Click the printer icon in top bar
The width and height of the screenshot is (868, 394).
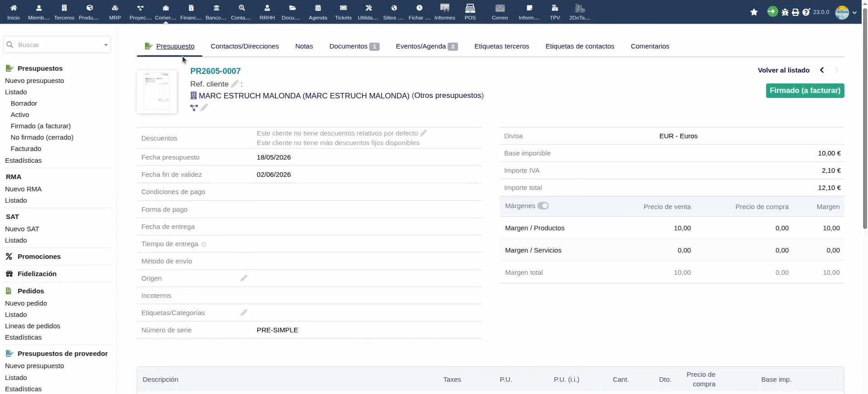click(x=796, y=12)
